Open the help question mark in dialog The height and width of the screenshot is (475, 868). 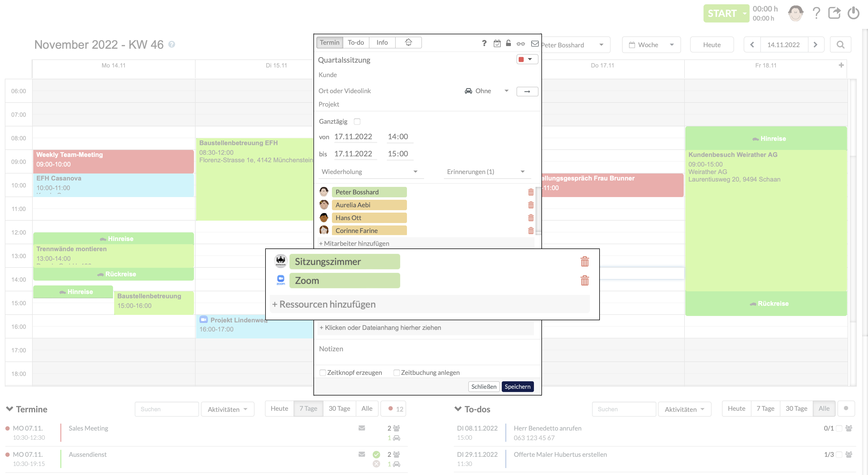coord(484,43)
